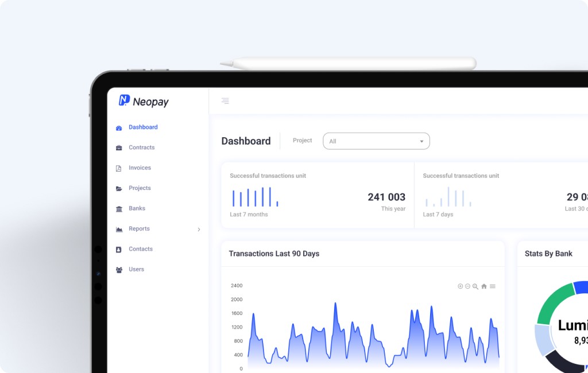Screen dimensions: 588x373
Task: Click the Dashboard page heading
Action: [x=246, y=141]
